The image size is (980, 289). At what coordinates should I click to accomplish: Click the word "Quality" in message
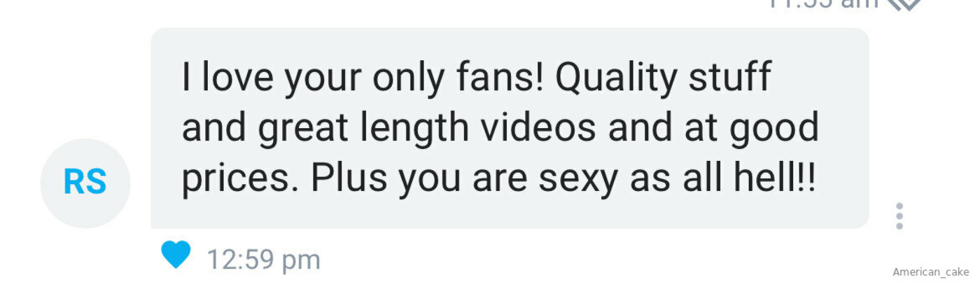(x=616, y=78)
